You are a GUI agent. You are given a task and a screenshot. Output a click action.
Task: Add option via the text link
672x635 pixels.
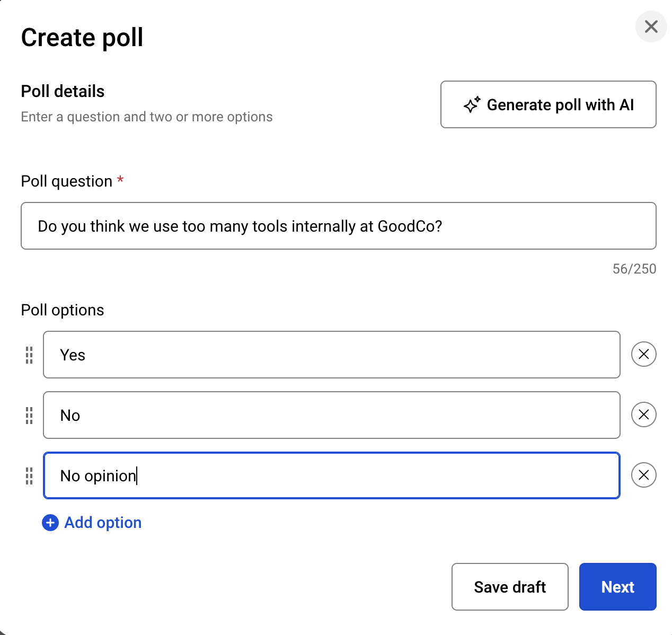pos(103,523)
